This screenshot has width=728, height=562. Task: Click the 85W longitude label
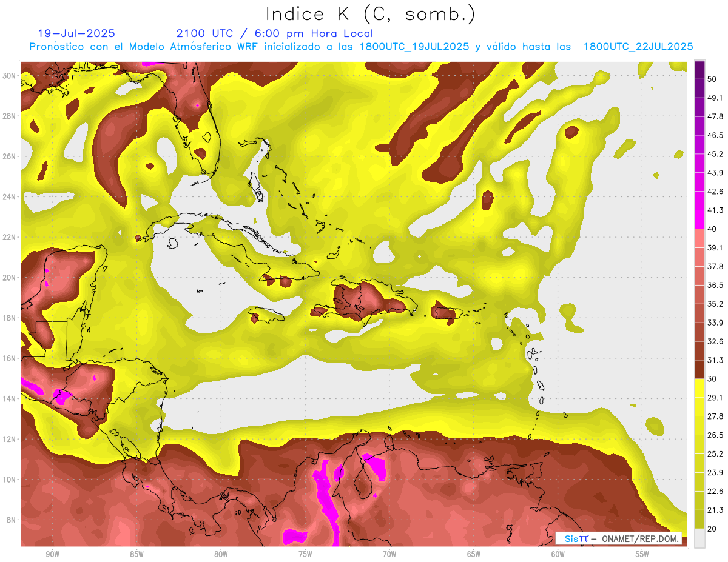136,554
